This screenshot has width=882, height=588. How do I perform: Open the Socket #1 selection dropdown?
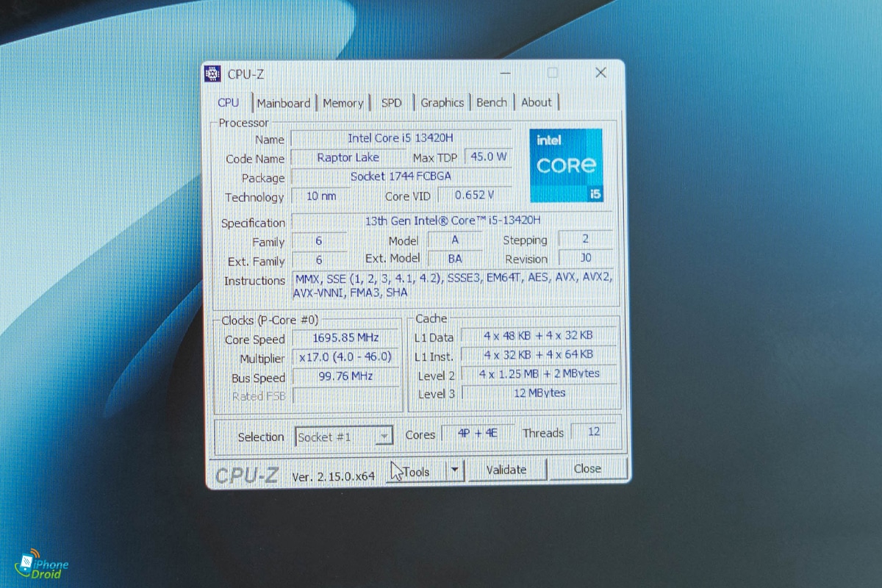tap(343, 437)
